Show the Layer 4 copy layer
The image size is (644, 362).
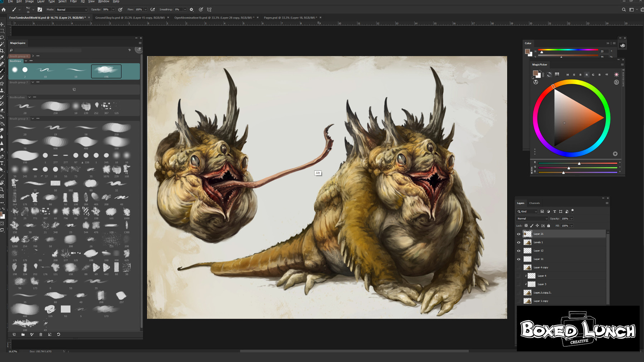pyautogui.click(x=518, y=267)
